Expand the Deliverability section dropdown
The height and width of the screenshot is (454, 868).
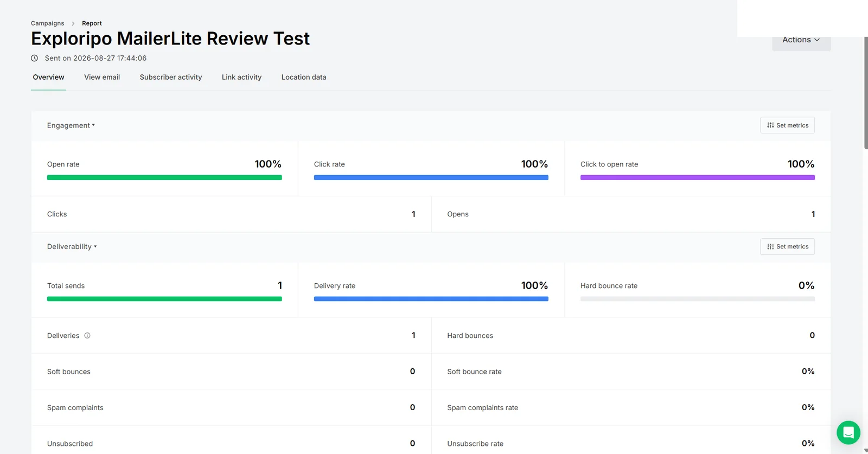tap(72, 247)
